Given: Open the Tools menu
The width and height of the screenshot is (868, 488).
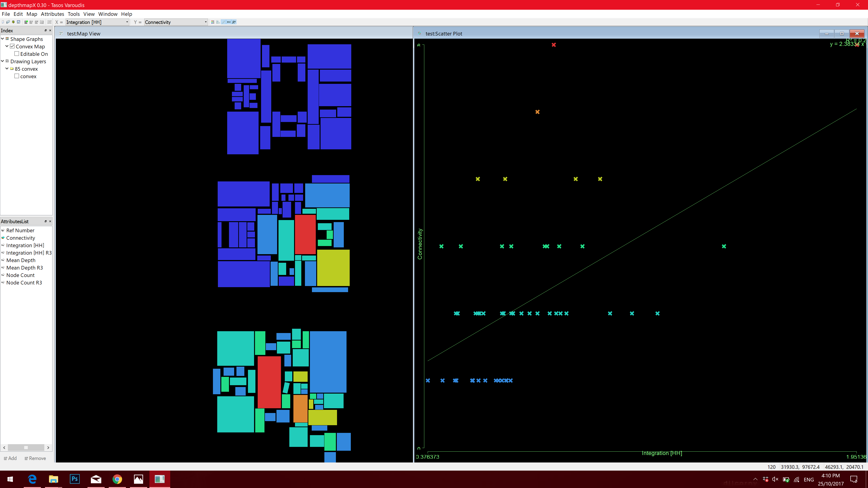Looking at the screenshot, I should (x=73, y=14).
